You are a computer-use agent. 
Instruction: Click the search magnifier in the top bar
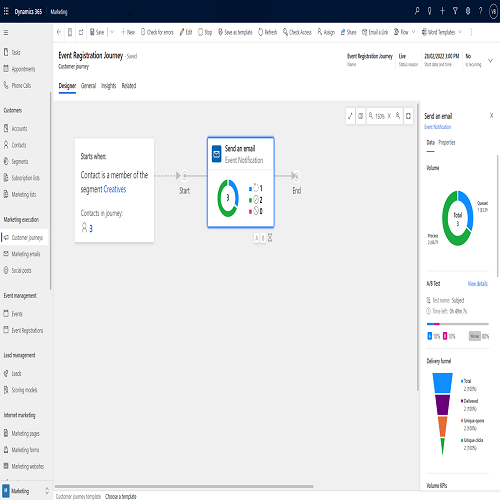click(x=417, y=11)
